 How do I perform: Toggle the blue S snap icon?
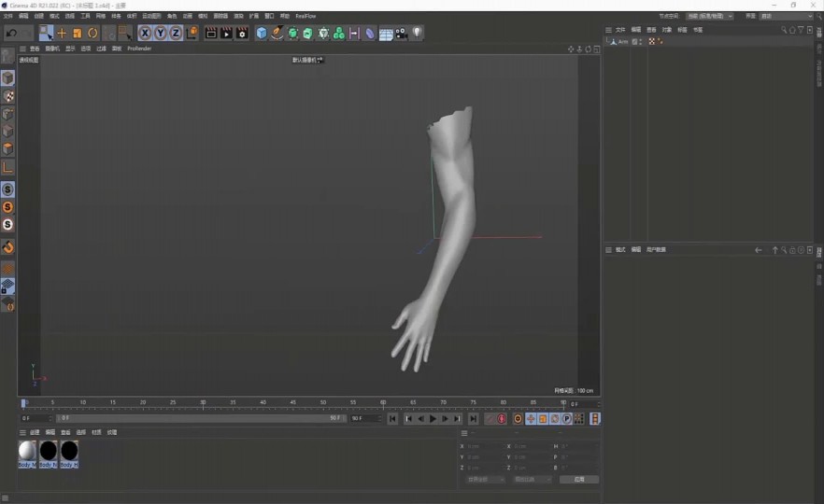(x=7, y=189)
